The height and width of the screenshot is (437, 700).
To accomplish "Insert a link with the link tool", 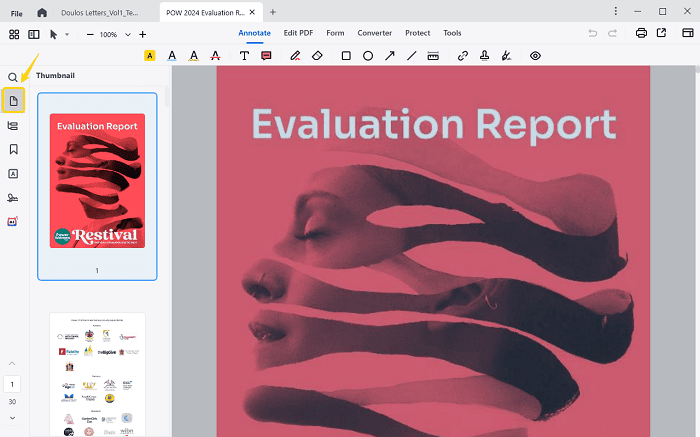I will tap(462, 56).
